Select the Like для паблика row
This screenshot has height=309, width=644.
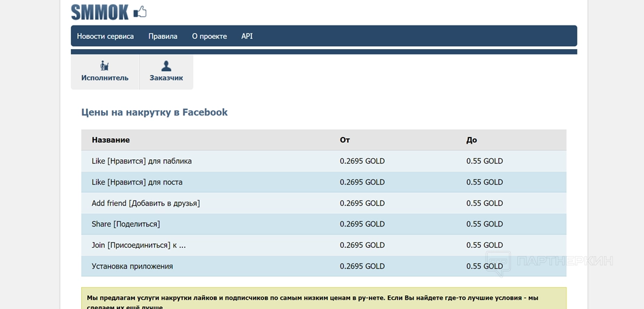pos(142,161)
